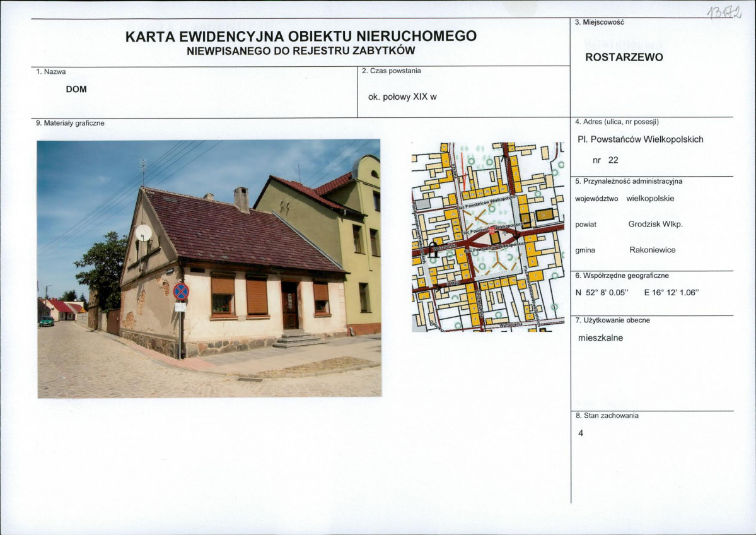
Task: Open the house photograph
Action: [209, 268]
